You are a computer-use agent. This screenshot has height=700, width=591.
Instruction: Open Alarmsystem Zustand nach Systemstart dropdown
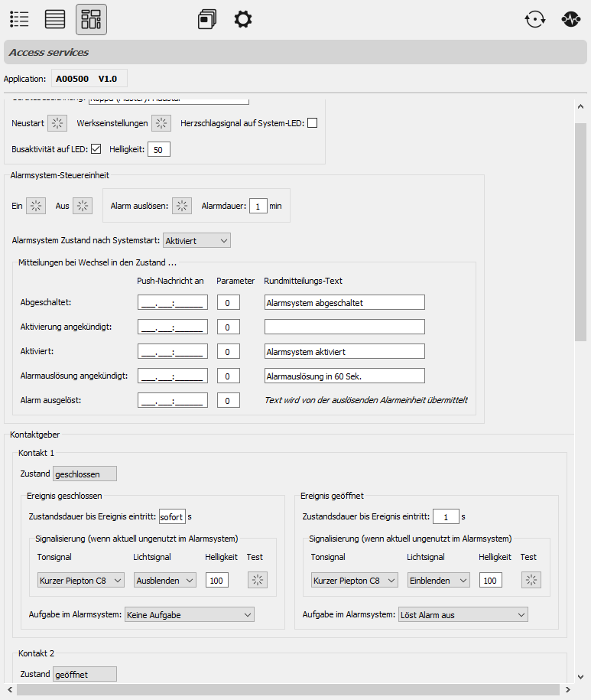point(196,241)
